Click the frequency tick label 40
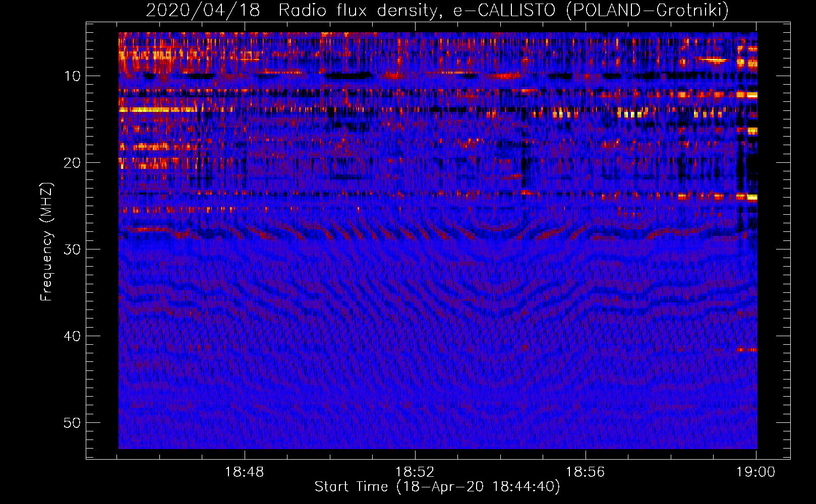The height and width of the screenshot is (504, 816). (73, 336)
